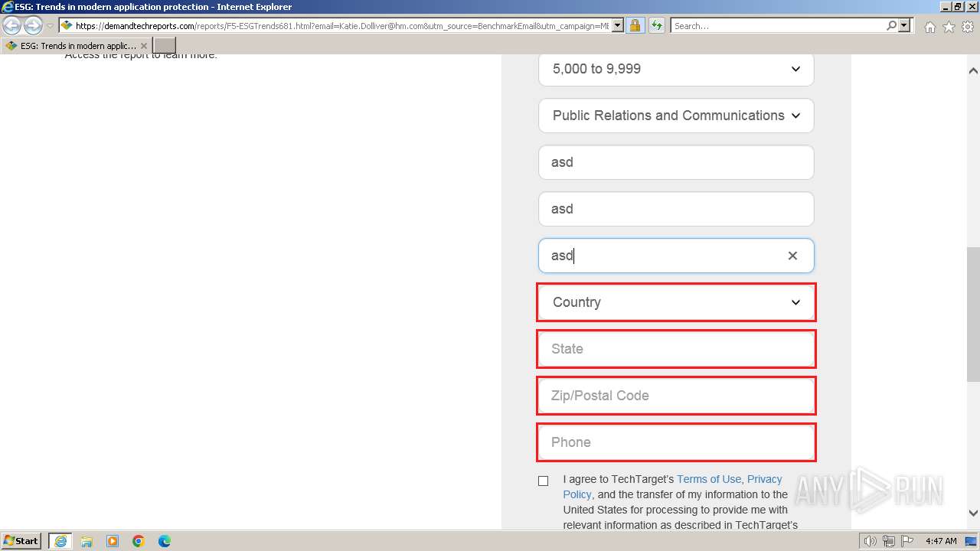Click the network tray icon
The width and height of the screenshot is (980, 551).
(889, 541)
